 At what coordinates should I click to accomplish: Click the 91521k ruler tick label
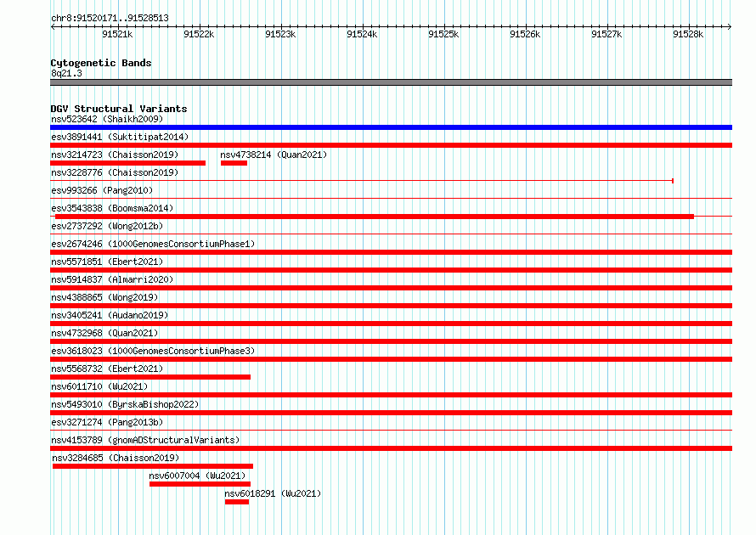pos(117,34)
